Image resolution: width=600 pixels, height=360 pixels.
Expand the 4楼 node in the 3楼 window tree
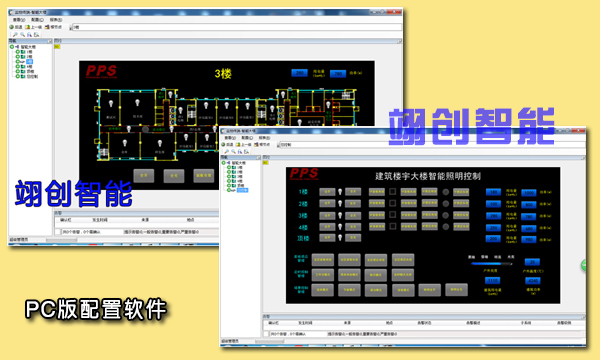point(18,67)
